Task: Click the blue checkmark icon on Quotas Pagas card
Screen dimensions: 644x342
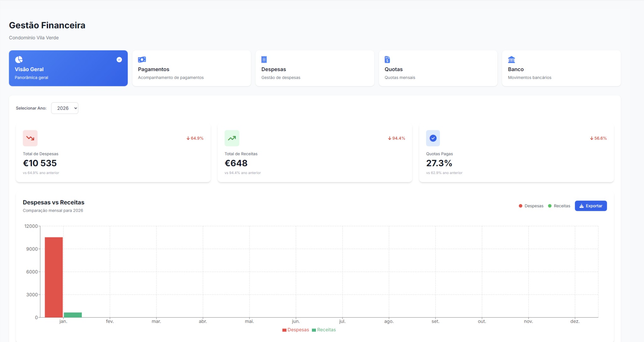Action: pos(433,138)
